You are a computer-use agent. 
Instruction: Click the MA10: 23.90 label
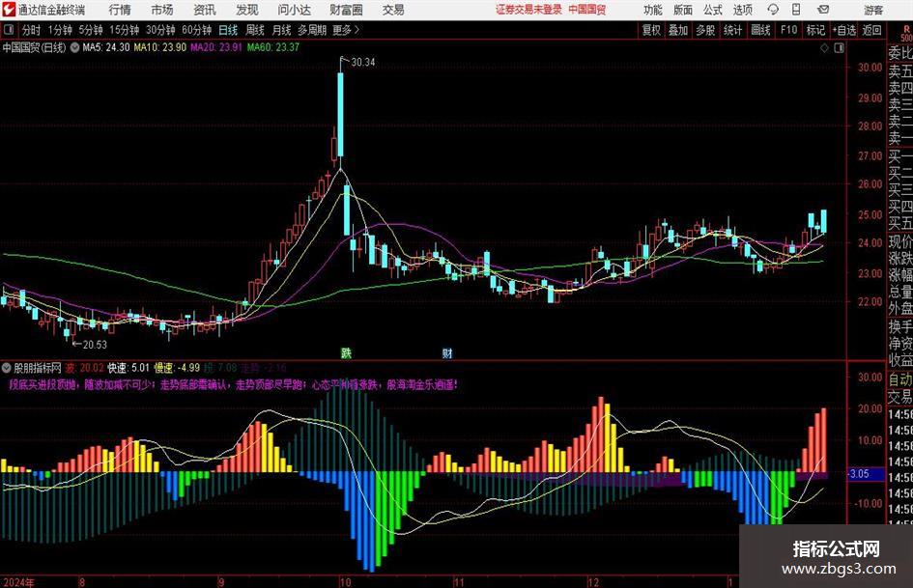(x=160, y=47)
